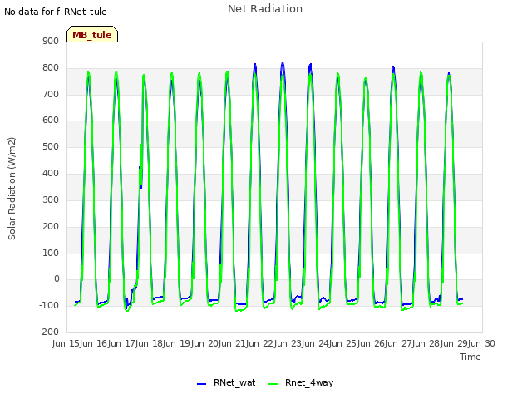Click the Jun 18 x-axis date label

coord(150,343)
